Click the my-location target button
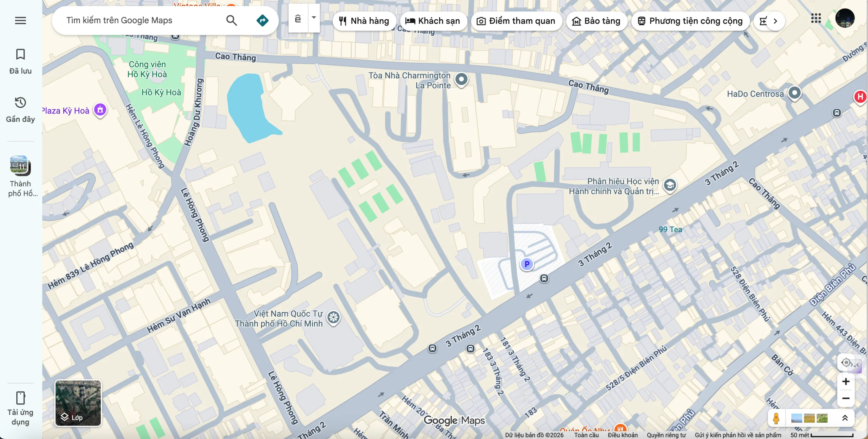 coord(846,363)
